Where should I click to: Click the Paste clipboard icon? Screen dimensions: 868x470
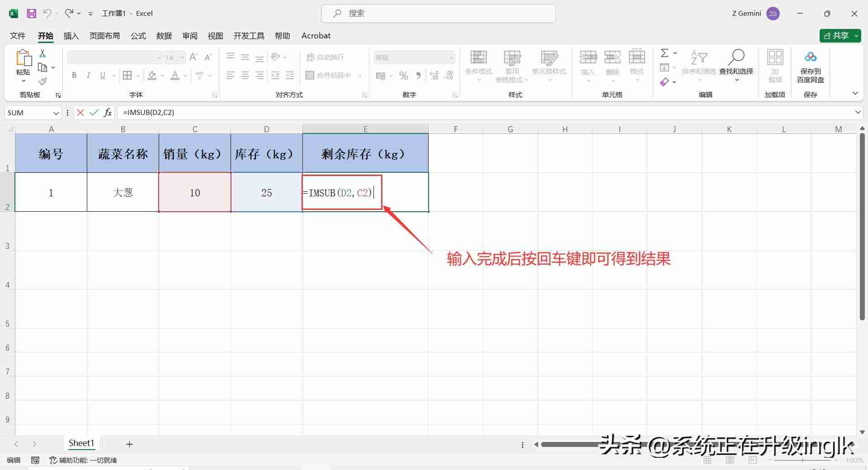[x=24, y=58]
